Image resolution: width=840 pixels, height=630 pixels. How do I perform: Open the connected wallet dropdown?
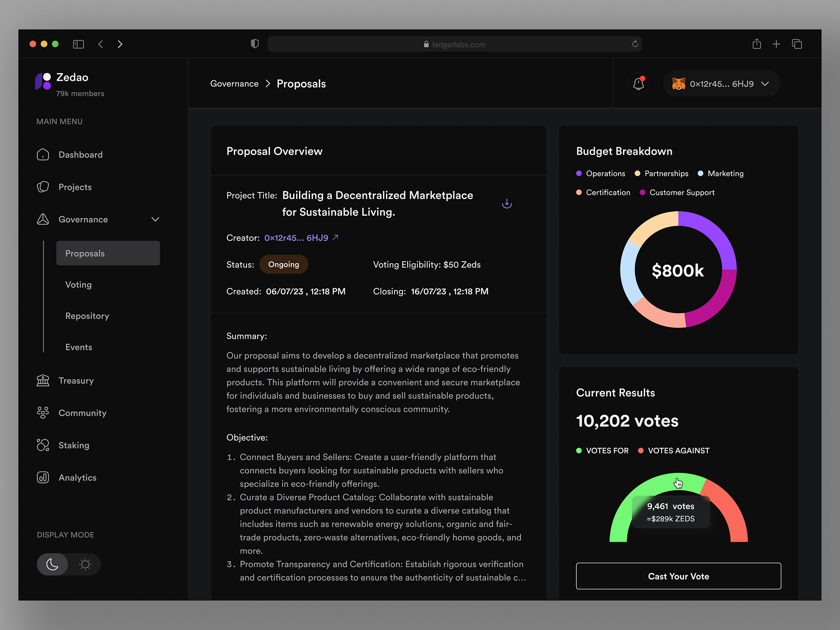tap(765, 83)
